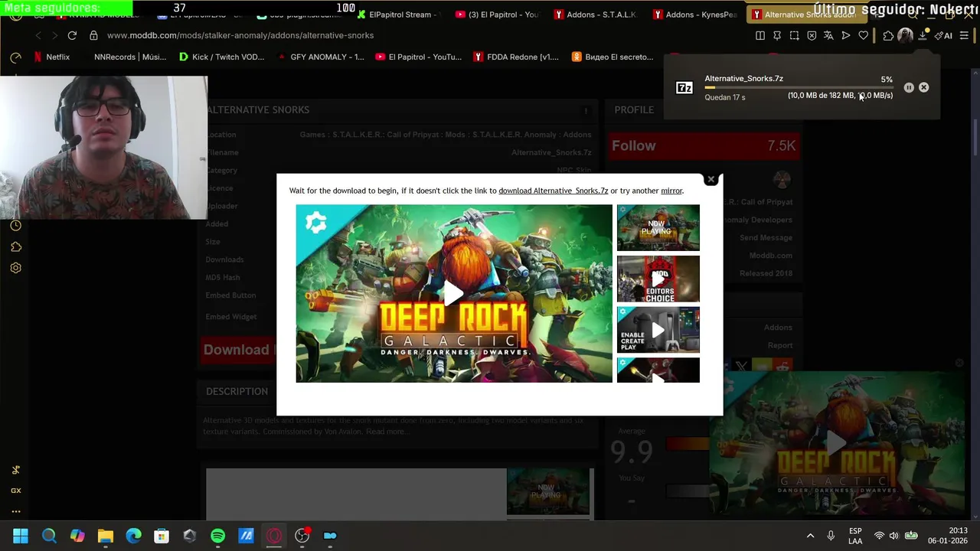Viewport: 980px width, 551px height.
Task: Open the downloads arrow icon in toolbar
Action: (x=923, y=35)
